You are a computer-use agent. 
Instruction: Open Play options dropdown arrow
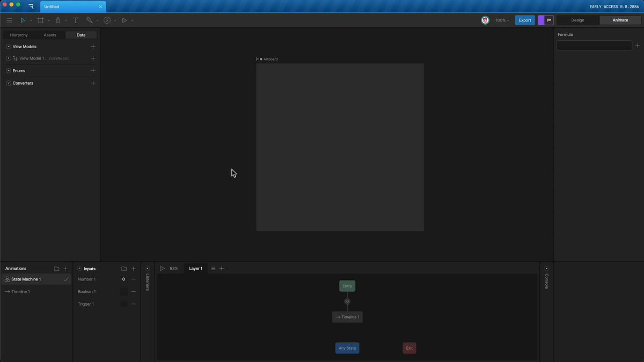pyautogui.click(x=132, y=20)
